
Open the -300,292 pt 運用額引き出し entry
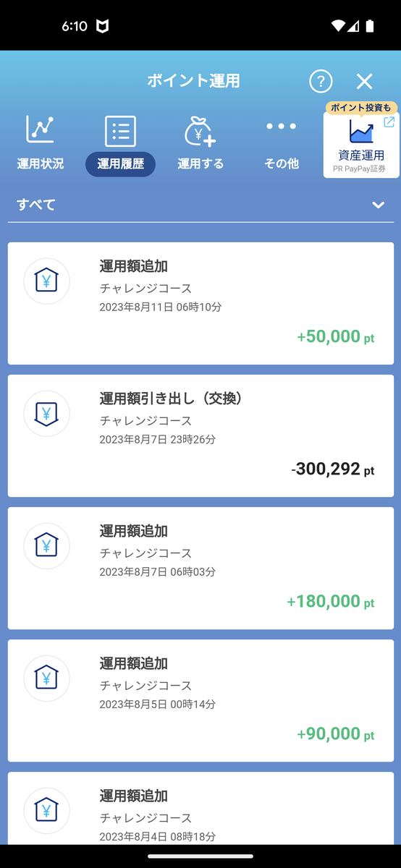[200, 435]
